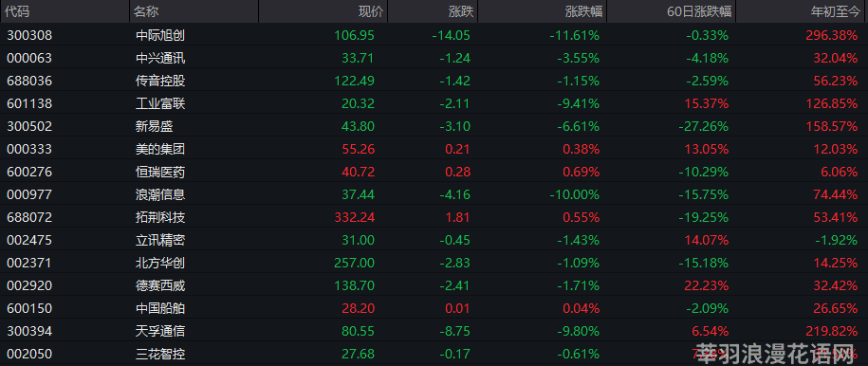Sort by the 现价 column header
Viewport: 868px width, 366px height.
tap(323, 11)
